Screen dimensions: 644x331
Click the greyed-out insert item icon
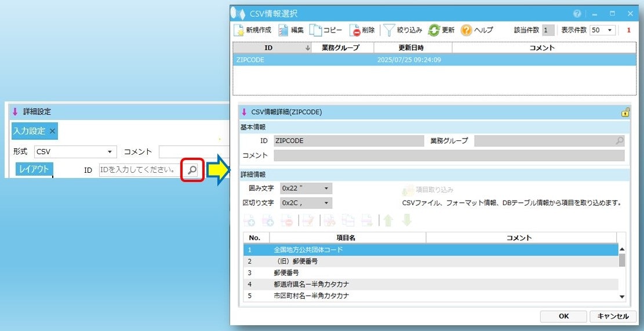tap(268, 220)
